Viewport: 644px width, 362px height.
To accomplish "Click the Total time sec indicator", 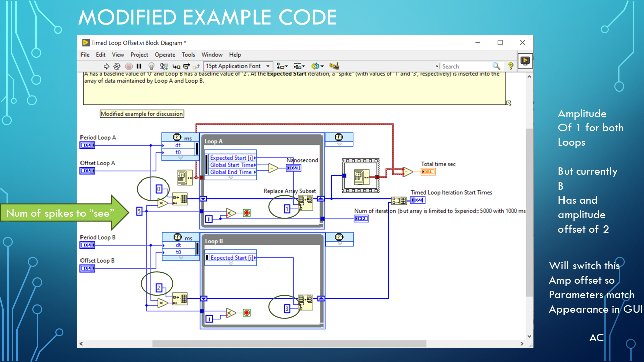I will (x=428, y=172).
